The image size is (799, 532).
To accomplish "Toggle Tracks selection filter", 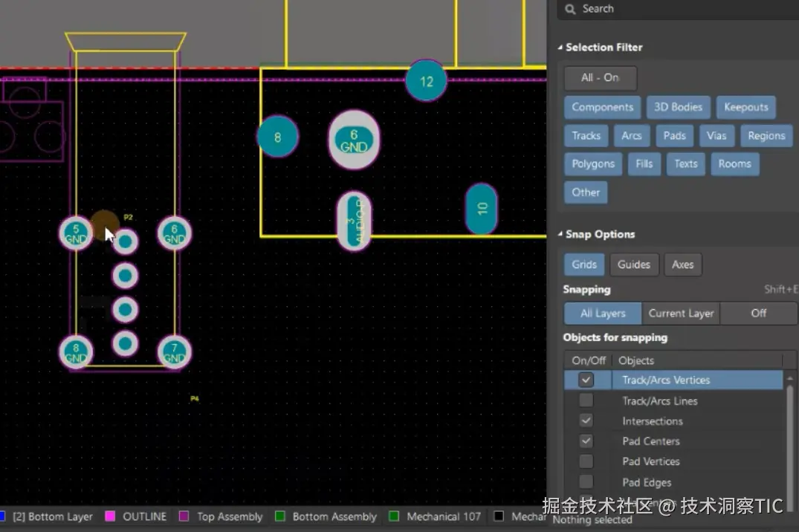I will (586, 136).
